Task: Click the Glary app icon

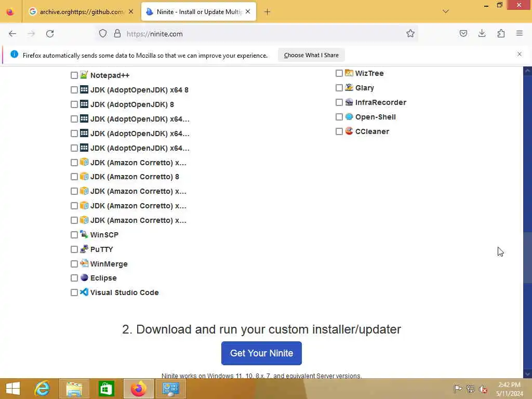Action: pyautogui.click(x=349, y=87)
